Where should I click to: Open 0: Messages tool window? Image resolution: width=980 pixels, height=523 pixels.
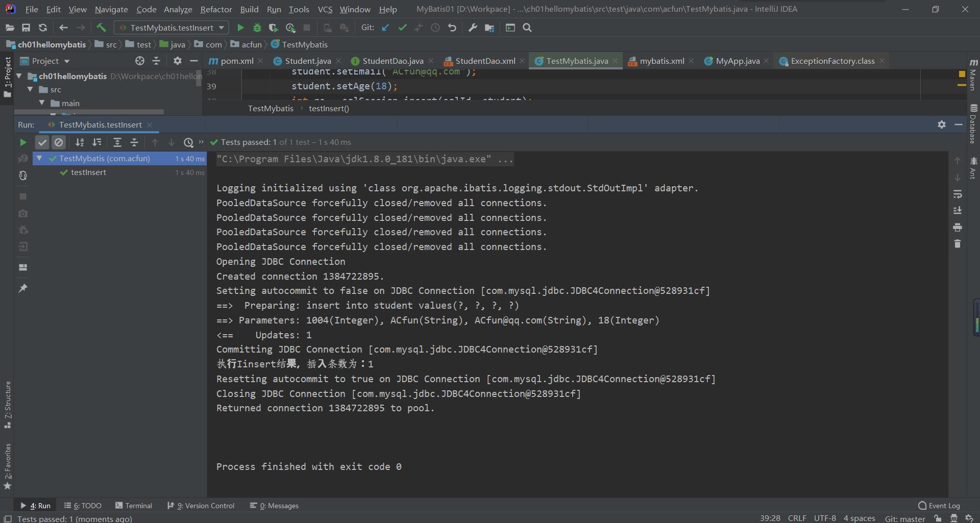pyautogui.click(x=274, y=506)
